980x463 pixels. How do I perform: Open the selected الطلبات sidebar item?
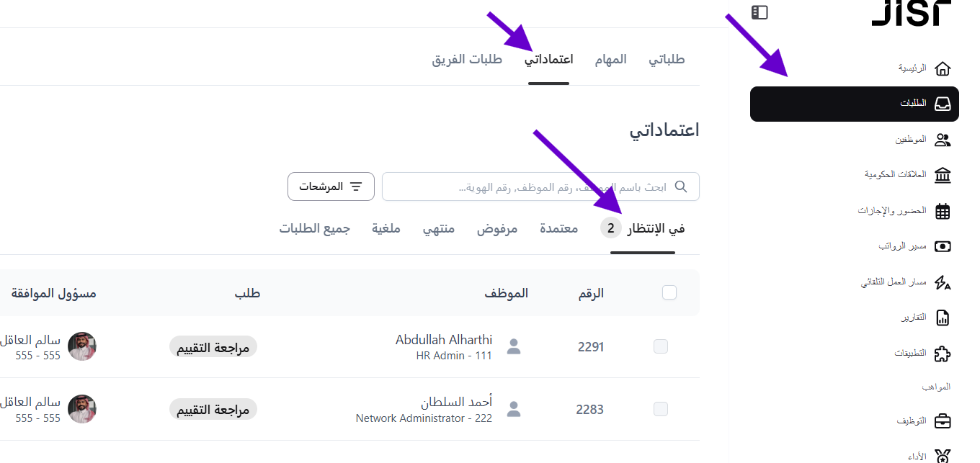click(855, 104)
